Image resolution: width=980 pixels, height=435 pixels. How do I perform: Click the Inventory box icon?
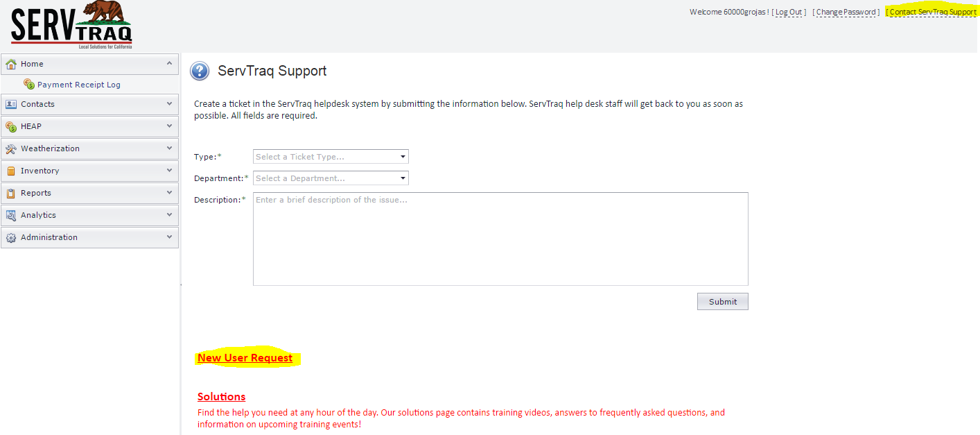pyautogui.click(x=11, y=171)
